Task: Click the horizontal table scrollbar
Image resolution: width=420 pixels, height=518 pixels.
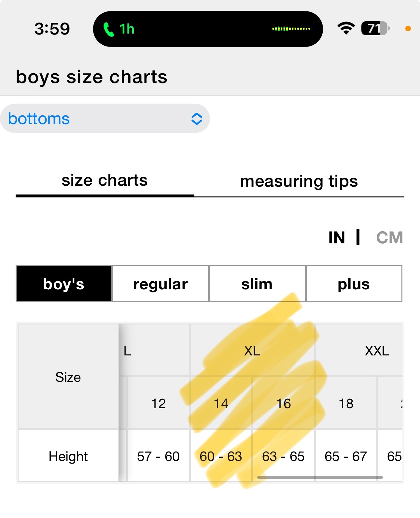Action: (x=320, y=477)
